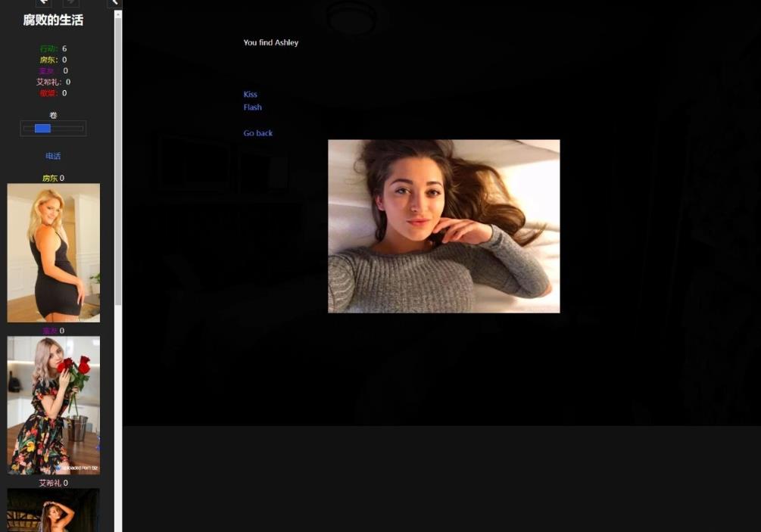
Task: Click the partially visible bottom sidebar thumbnail
Action: pos(53,510)
